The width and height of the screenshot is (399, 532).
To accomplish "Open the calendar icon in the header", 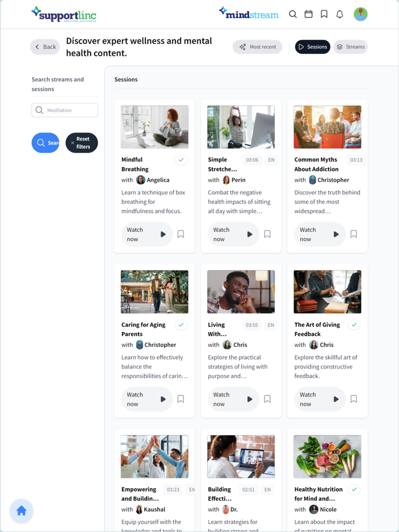I will click(308, 14).
